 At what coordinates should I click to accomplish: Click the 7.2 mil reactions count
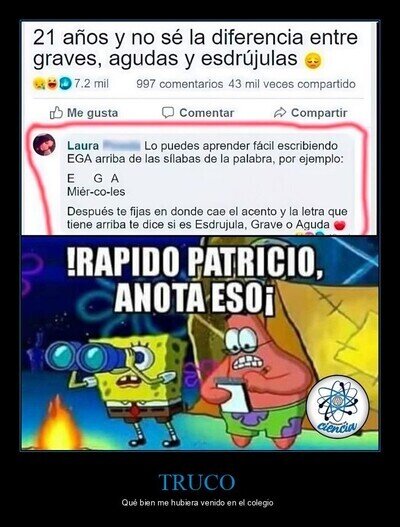click(x=91, y=83)
